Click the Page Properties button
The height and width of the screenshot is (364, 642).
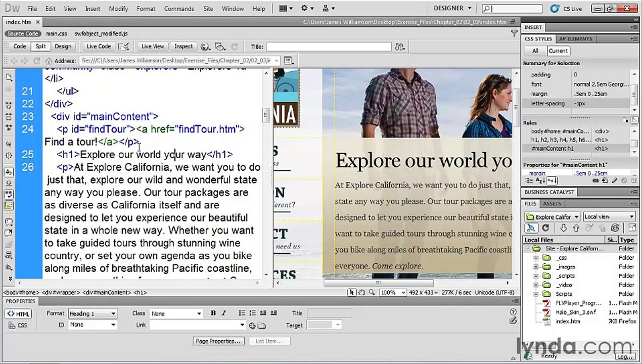[218, 341]
